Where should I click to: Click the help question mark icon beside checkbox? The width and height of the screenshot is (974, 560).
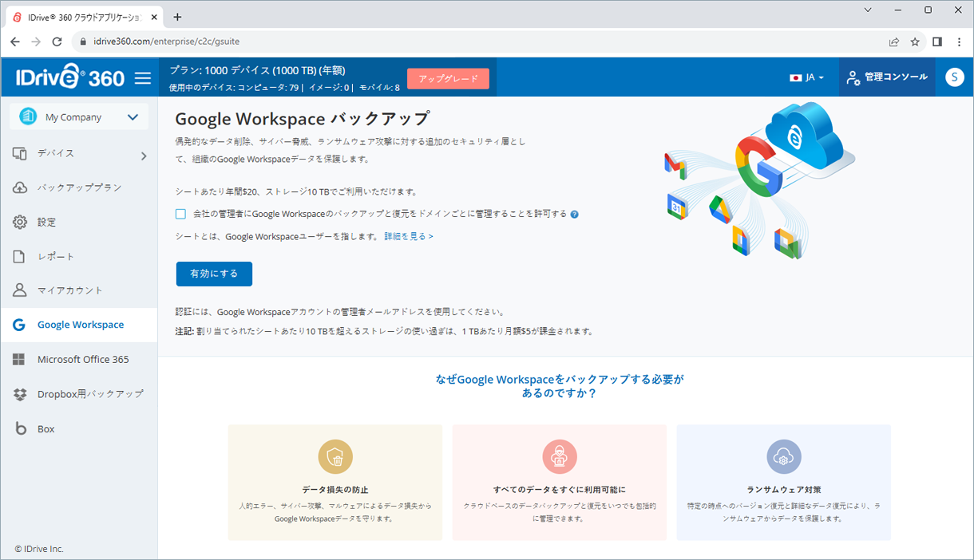(x=574, y=214)
